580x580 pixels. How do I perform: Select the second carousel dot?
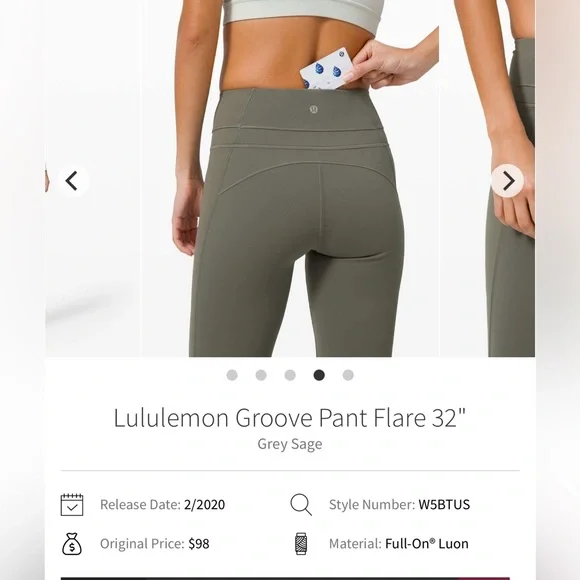(x=261, y=375)
